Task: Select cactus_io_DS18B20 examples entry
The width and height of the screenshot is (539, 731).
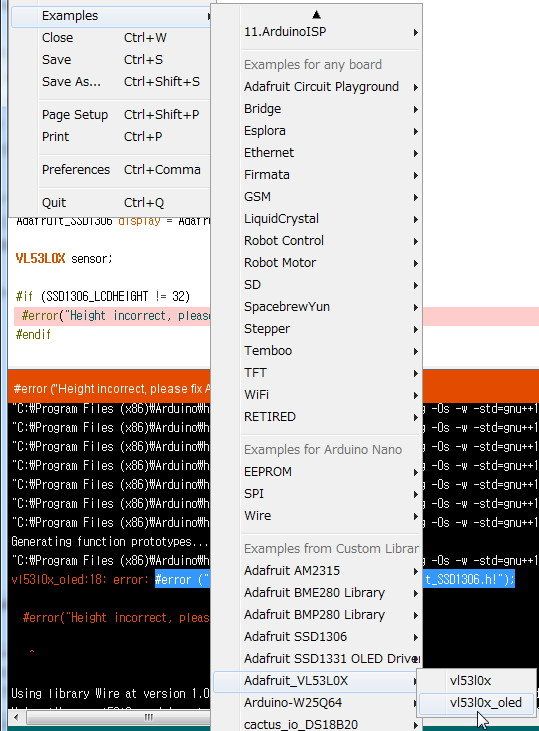Action: click(x=318, y=724)
